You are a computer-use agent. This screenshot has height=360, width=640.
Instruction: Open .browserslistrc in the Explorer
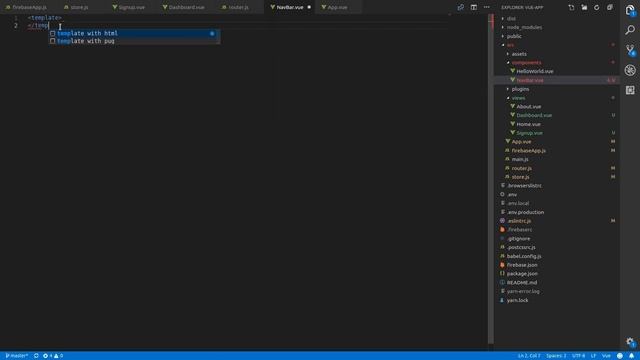[x=524, y=186]
